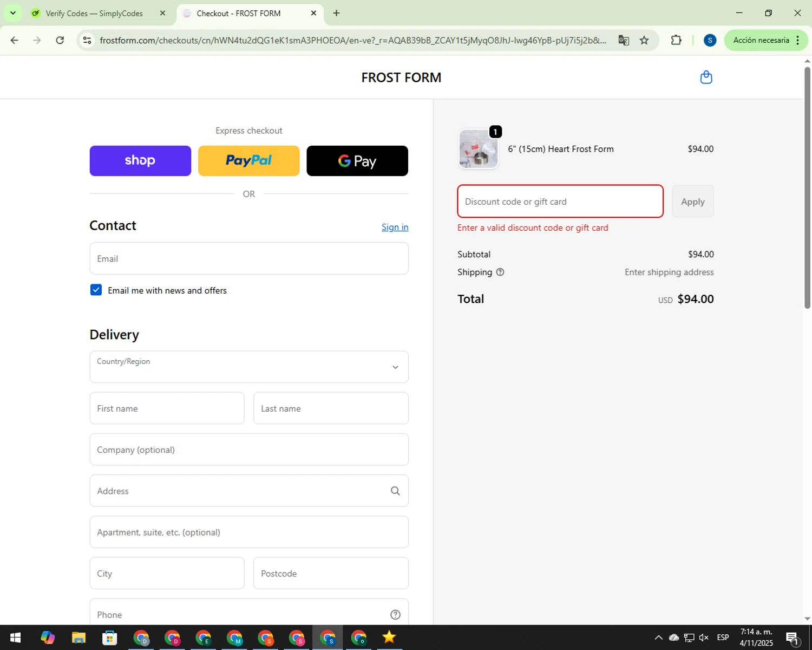
Task: Click the Address field search magnifier icon
Action: [395, 491]
